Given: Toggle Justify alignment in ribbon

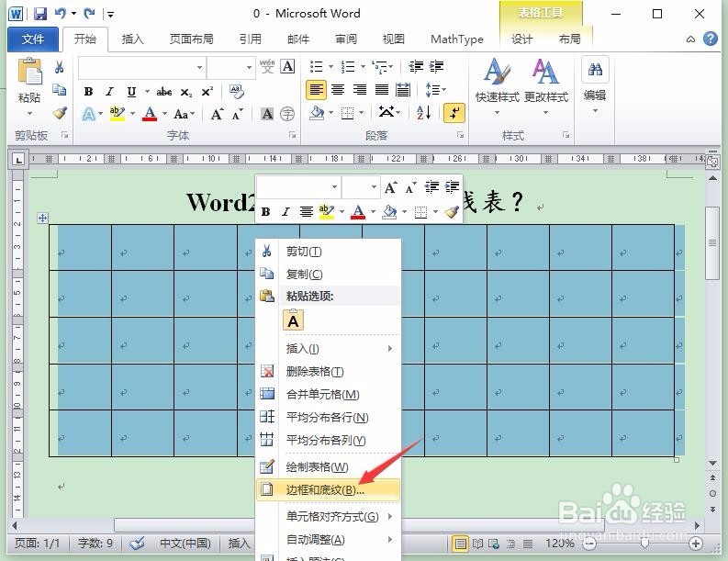Looking at the screenshot, I should tap(382, 90).
